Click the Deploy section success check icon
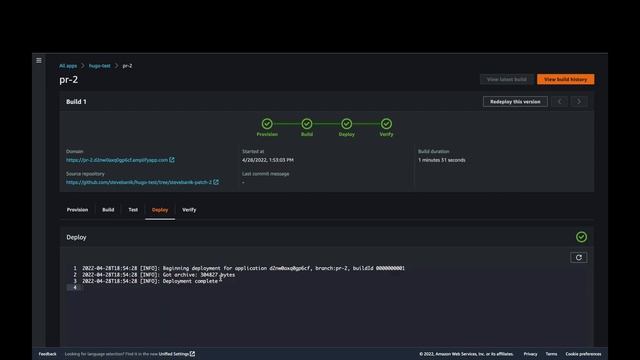The height and width of the screenshot is (360, 640). [581, 237]
